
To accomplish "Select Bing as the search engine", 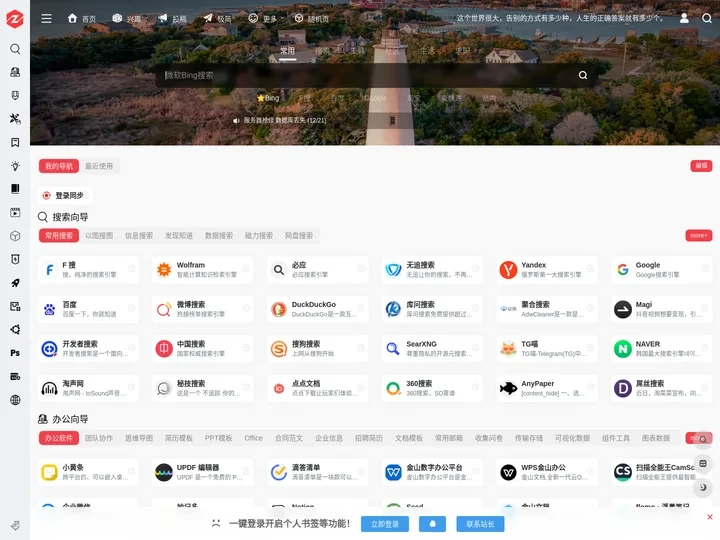I will click(268, 98).
